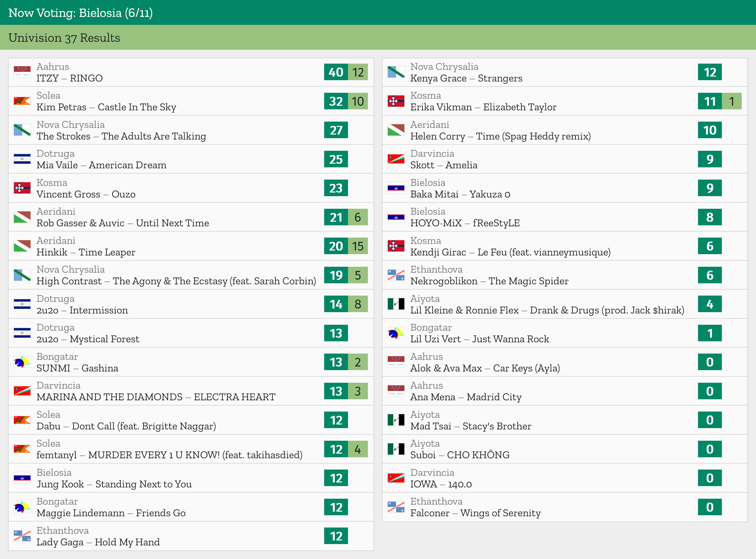
Task: Click the Bongatar flag beside Lil Uzi Vert
Action: 396,333
